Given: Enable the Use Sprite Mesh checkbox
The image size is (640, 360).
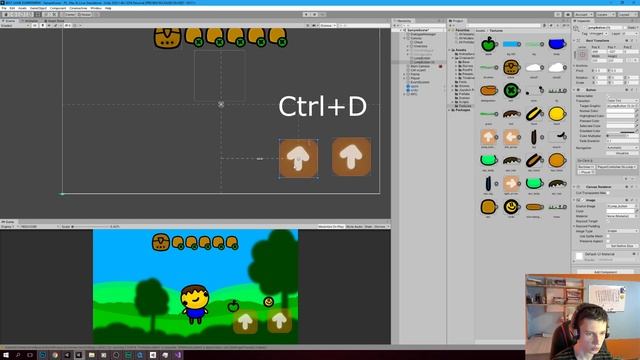Looking at the screenshot, I should click(x=609, y=236).
